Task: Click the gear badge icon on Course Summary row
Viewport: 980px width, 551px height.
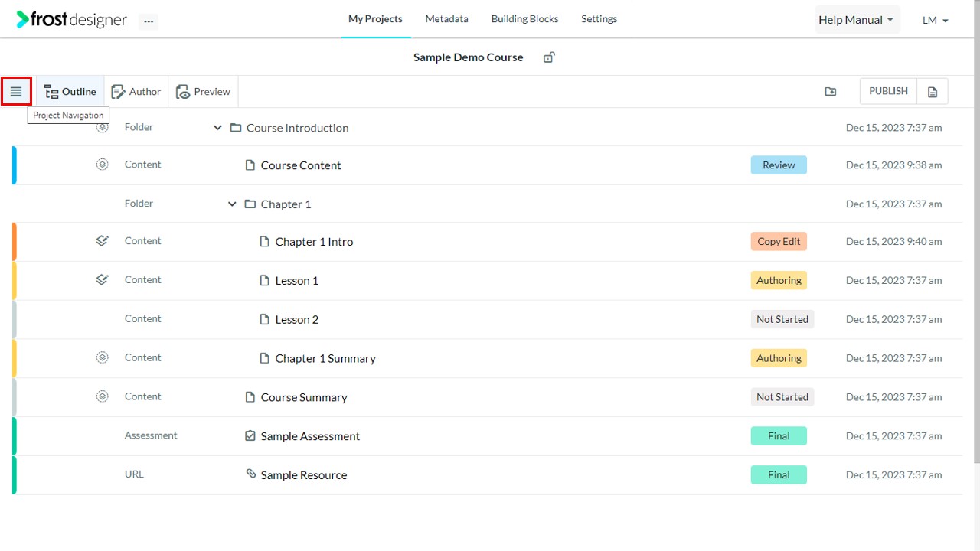Action: click(x=103, y=396)
